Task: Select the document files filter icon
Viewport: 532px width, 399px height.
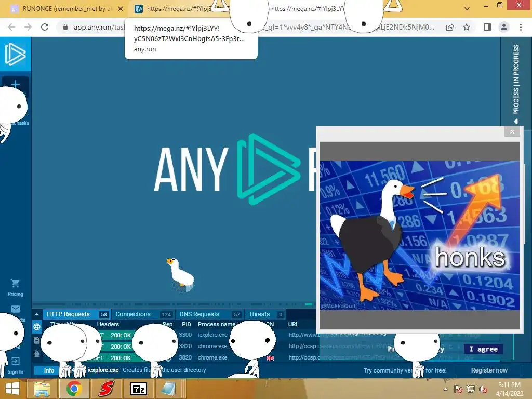Action: pos(37,340)
